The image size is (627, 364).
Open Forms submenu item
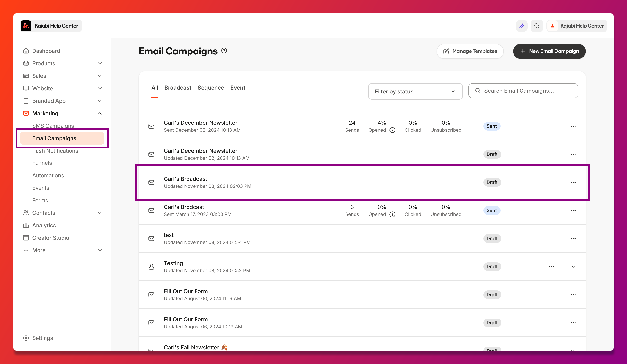tap(40, 200)
